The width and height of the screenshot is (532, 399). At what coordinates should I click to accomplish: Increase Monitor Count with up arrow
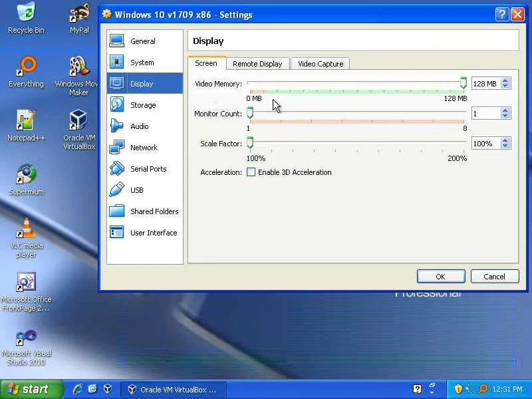505,111
